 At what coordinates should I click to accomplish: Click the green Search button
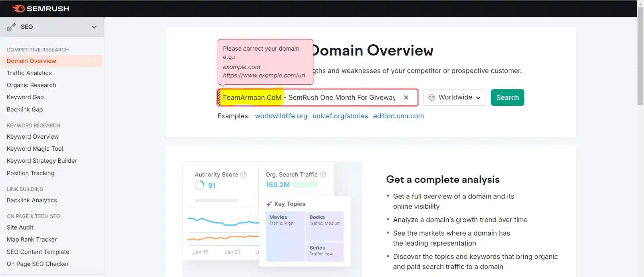507,97
